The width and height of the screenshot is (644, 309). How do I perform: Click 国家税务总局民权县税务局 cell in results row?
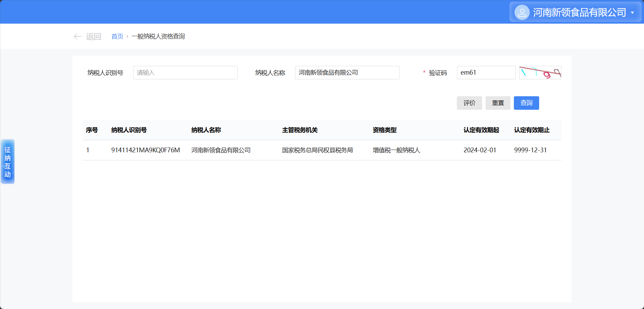click(x=317, y=150)
